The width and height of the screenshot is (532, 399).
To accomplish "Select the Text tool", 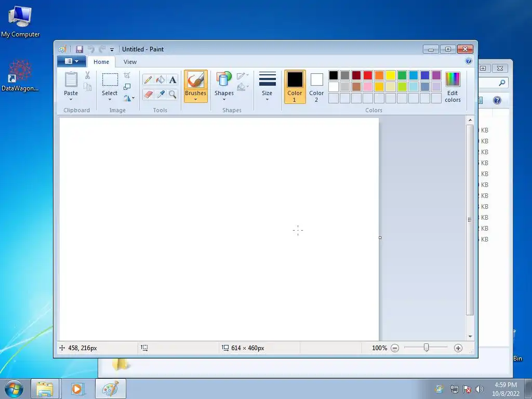I will [x=172, y=79].
